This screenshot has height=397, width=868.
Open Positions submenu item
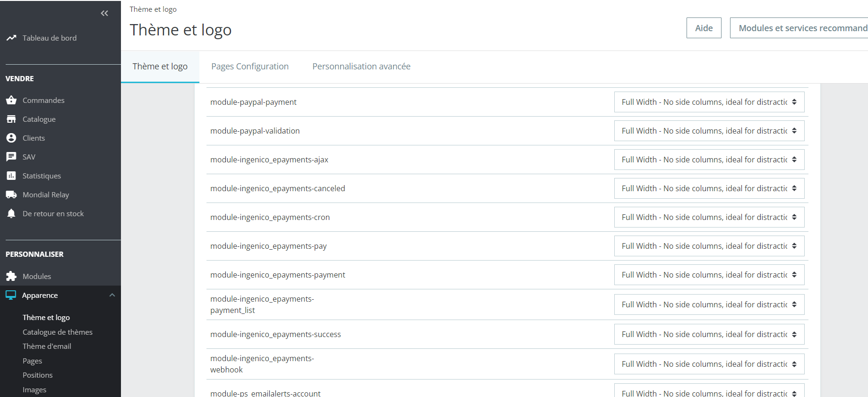click(37, 375)
